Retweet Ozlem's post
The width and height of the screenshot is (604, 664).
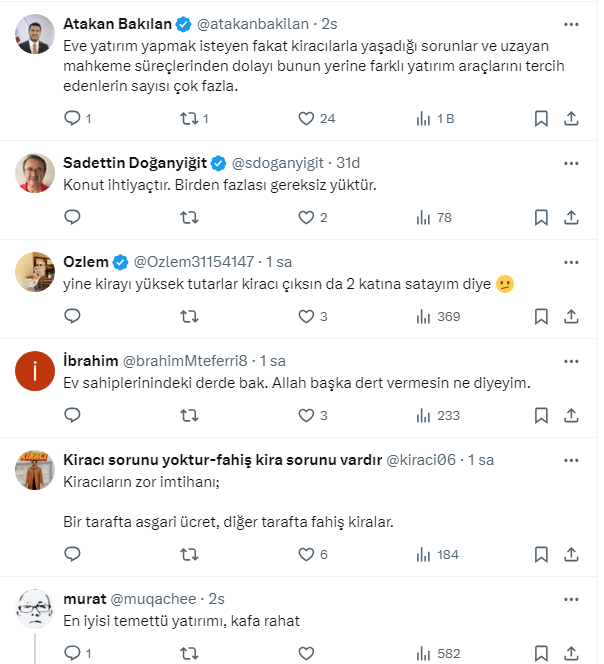point(187,316)
